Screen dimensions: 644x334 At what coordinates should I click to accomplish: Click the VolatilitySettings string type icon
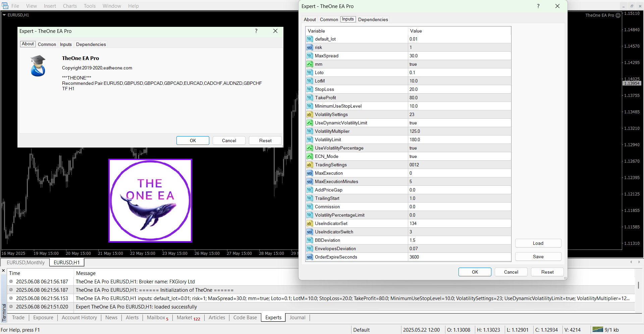(x=309, y=114)
